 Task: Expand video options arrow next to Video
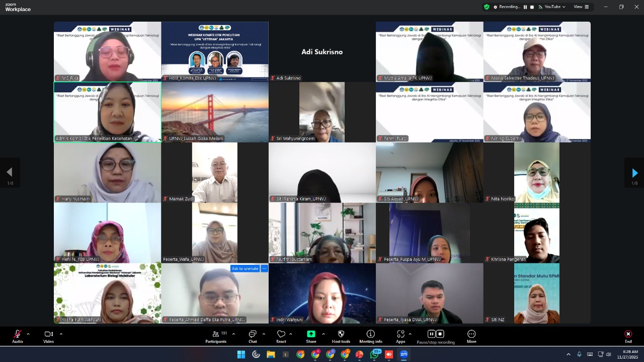click(x=61, y=334)
